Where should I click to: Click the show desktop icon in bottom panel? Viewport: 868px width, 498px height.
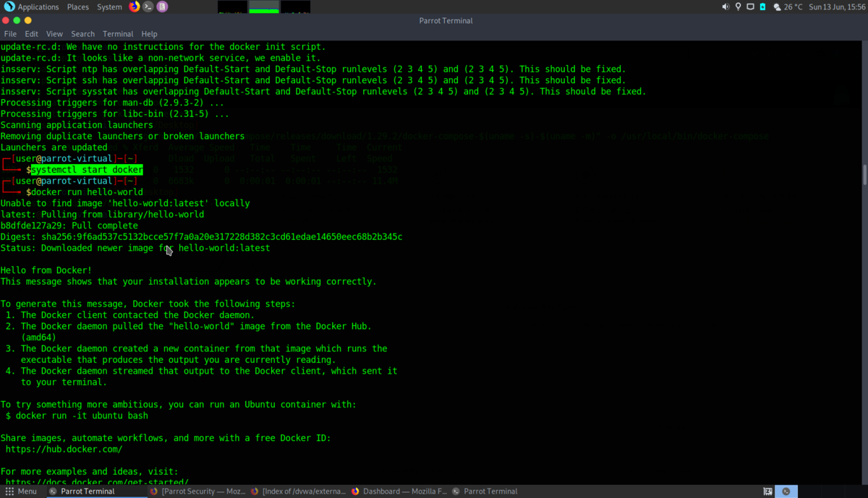pos(768,491)
